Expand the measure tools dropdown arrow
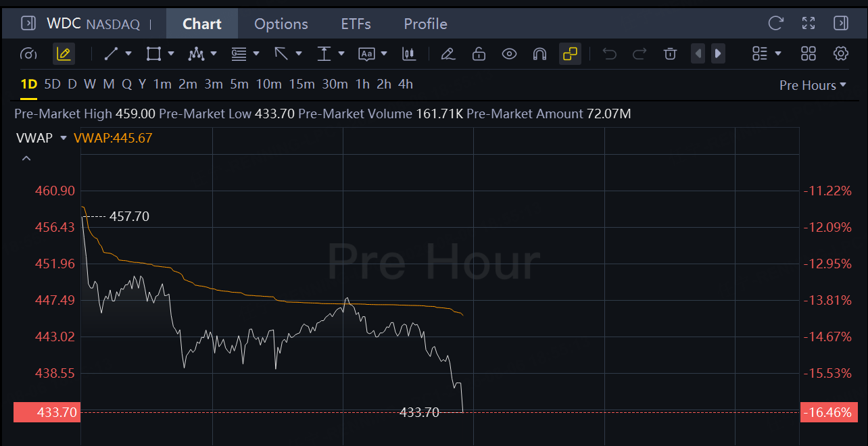The image size is (868, 446). 341,53
